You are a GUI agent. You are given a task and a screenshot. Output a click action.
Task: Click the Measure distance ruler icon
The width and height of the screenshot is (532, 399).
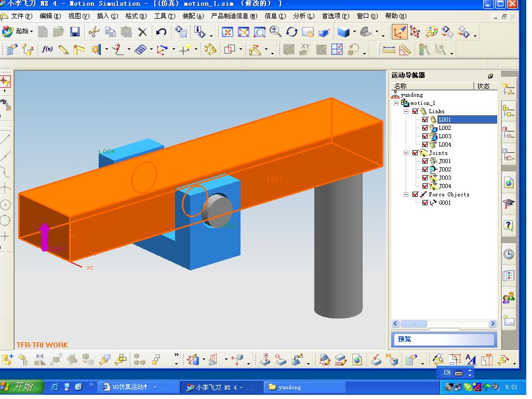coord(389,50)
